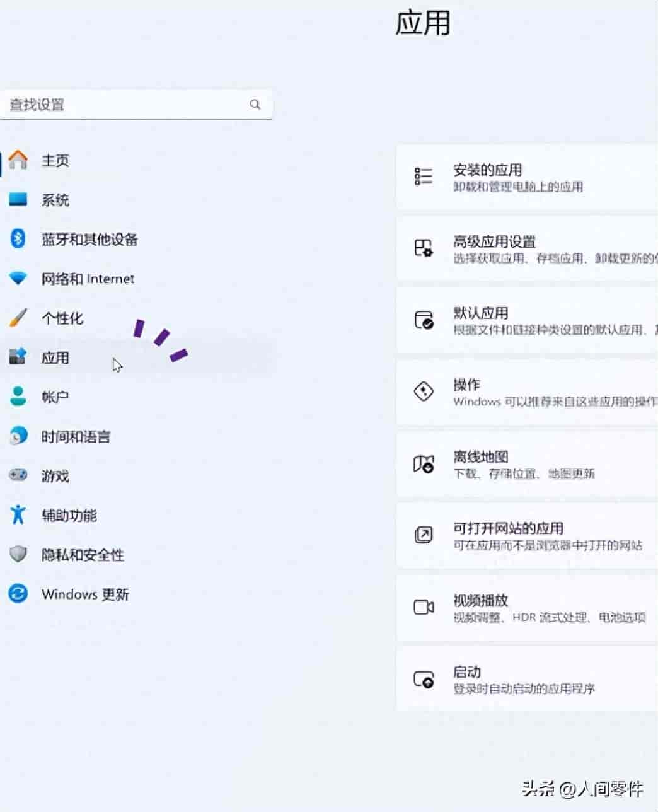Click the Apps for websites icon

coord(424,535)
